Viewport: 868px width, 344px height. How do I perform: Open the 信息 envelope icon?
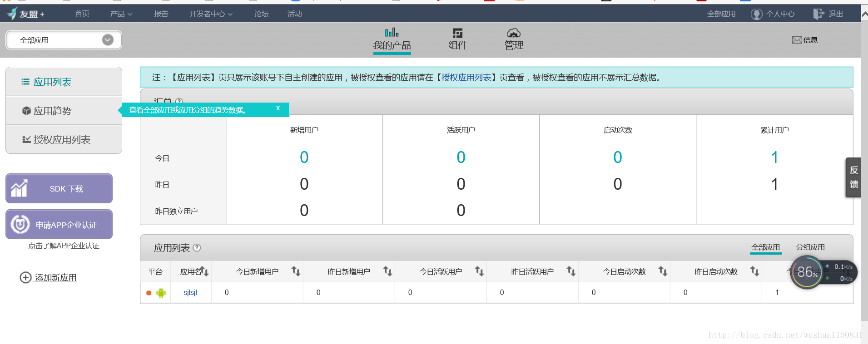(797, 40)
